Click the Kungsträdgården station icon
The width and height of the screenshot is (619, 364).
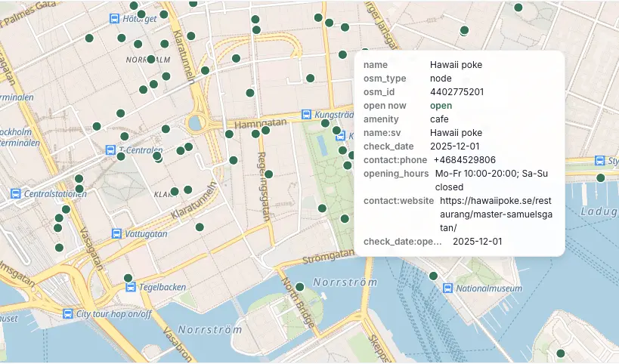coord(306,114)
